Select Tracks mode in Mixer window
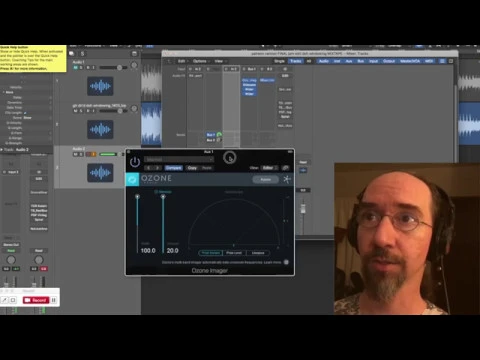 point(296,61)
